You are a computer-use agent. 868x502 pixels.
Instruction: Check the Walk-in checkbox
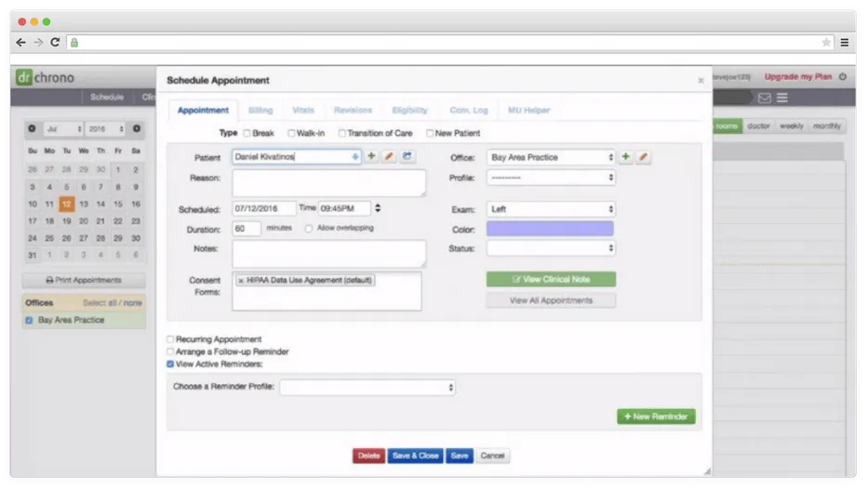point(291,133)
